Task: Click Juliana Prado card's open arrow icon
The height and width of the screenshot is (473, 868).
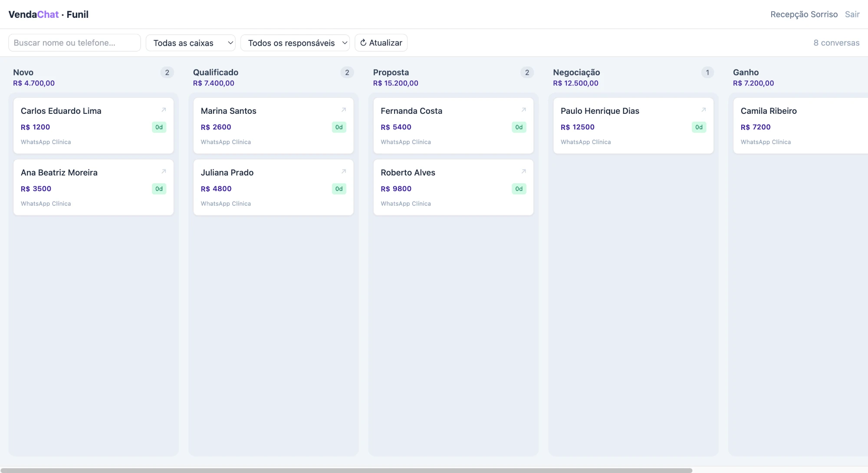Action: 344,172
